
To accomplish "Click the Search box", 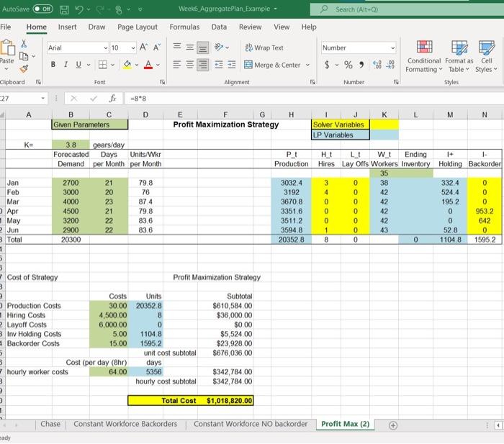I will point(406,9).
